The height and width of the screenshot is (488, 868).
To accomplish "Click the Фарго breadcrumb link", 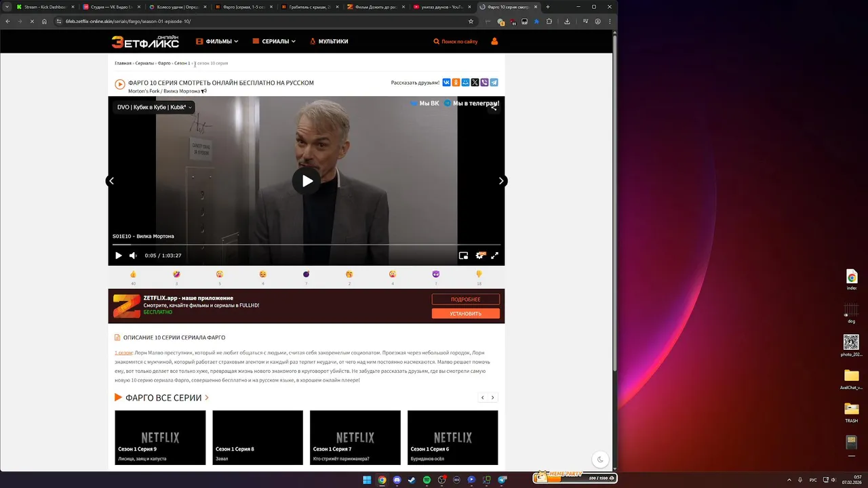I will (x=164, y=63).
